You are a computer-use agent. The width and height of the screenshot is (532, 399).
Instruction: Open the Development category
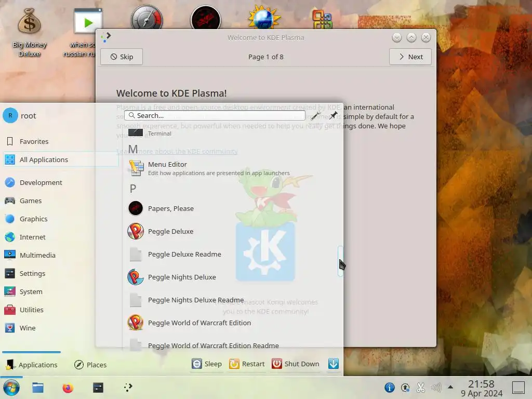(60, 182)
